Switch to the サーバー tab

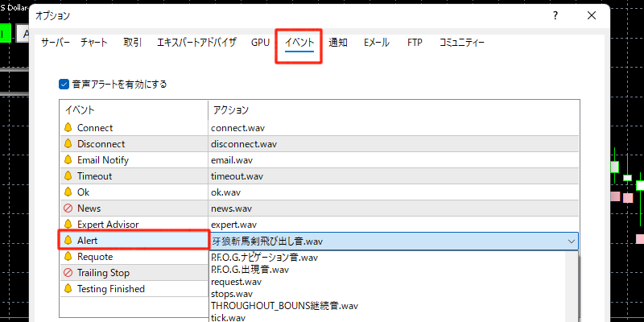(x=56, y=43)
